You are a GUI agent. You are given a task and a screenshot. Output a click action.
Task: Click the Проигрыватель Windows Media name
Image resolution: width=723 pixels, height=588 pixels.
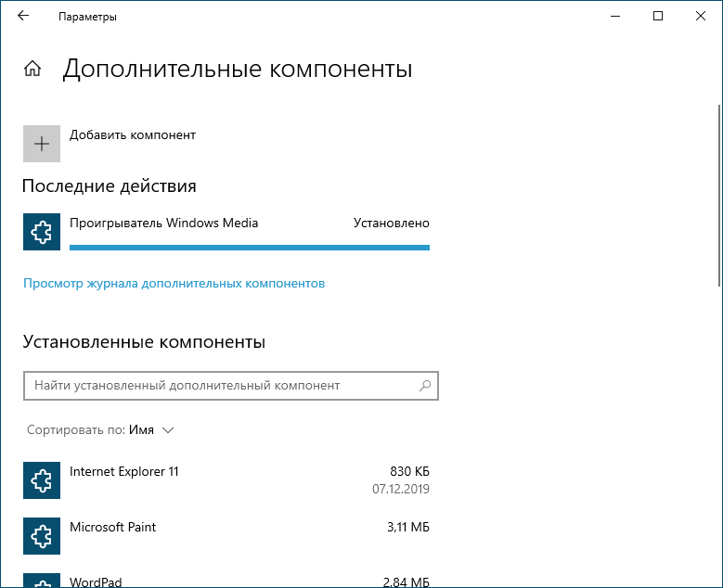163,223
